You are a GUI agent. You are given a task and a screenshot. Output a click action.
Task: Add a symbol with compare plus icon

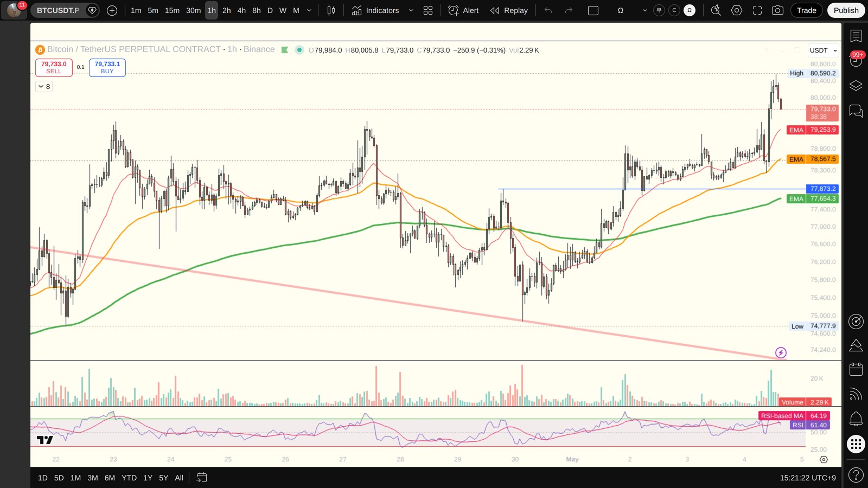pos(112,10)
